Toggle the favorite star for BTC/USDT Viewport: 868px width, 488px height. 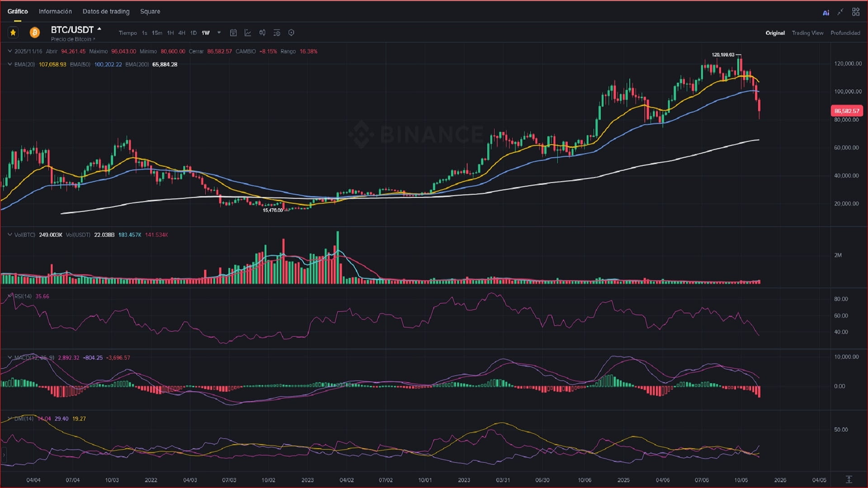(x=13, y=33)
